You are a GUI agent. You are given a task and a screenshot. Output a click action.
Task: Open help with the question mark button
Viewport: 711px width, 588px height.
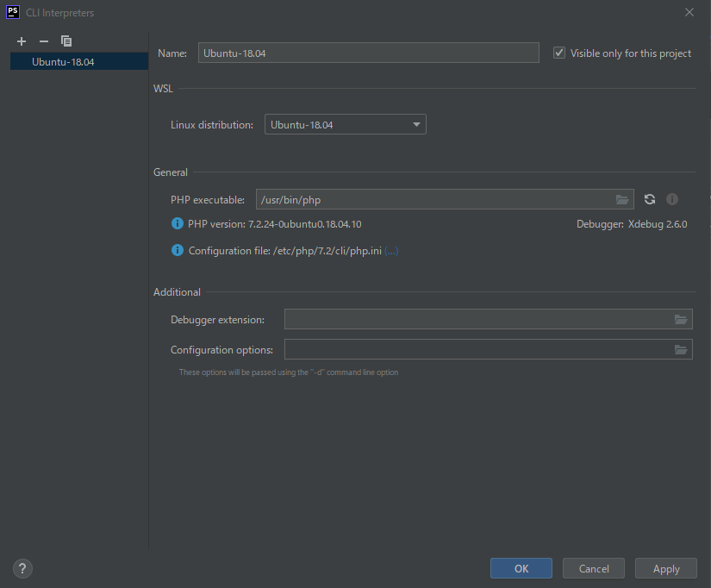pyautogui.click(x=23, y=568)
